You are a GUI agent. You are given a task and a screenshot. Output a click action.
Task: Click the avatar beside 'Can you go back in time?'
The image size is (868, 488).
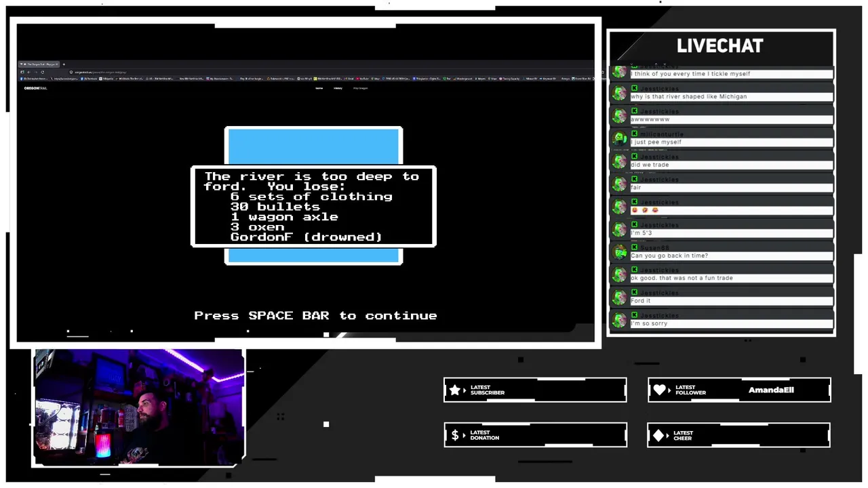[619, 252]
